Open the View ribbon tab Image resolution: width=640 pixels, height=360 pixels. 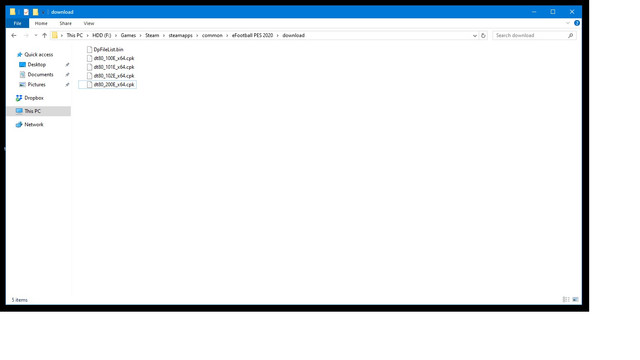pos(89,23)
